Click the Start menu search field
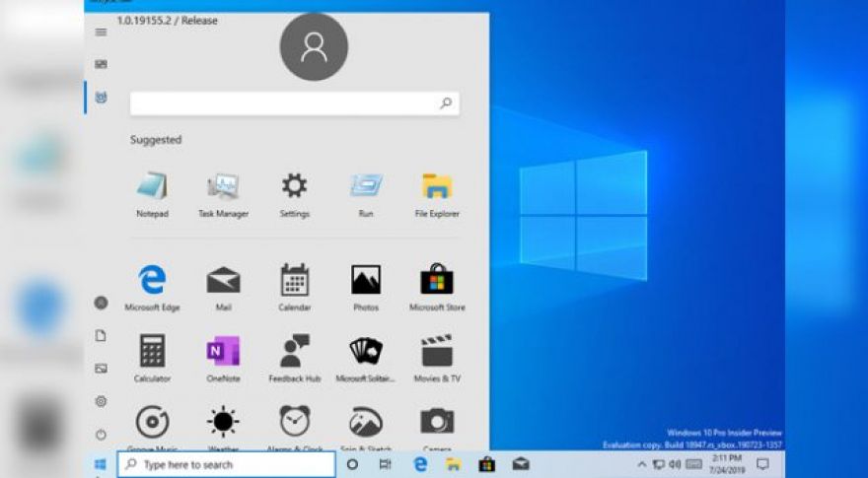 pos(295,103)
